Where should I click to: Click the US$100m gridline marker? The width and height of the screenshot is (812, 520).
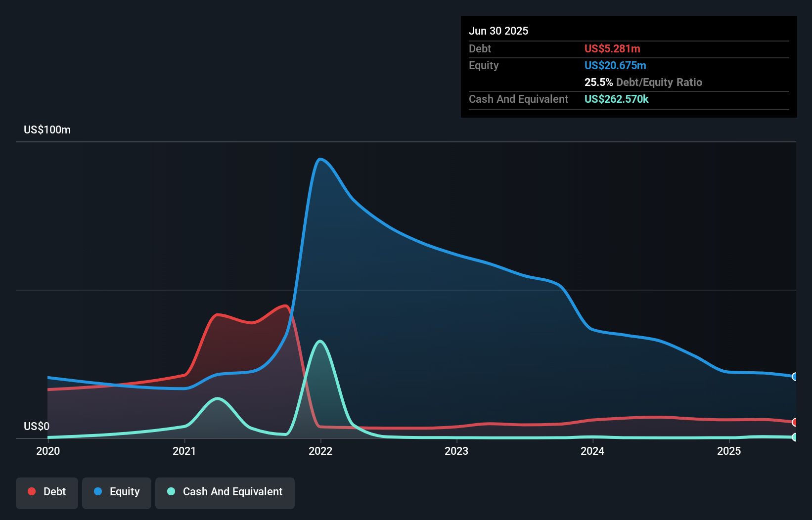(47, 130)
